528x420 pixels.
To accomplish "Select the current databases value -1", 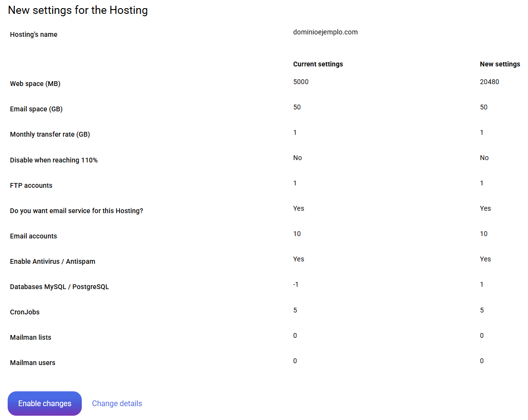I will point(296,284).
